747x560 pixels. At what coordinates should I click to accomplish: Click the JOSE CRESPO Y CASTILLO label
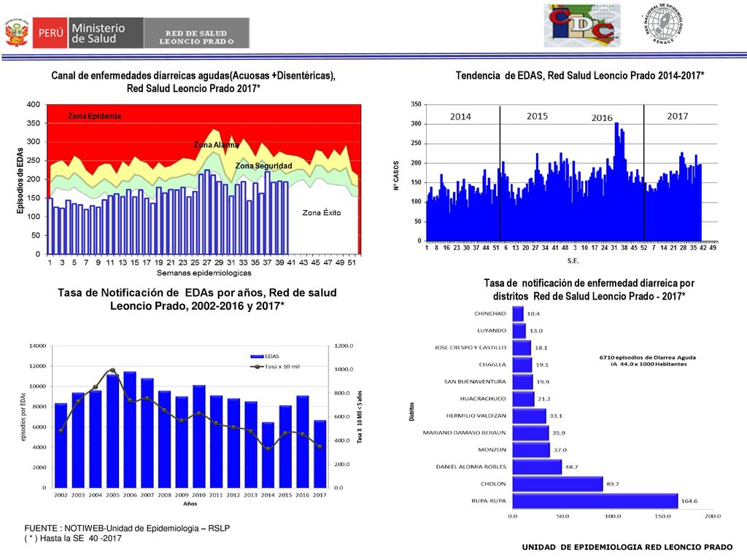click(x=471, y=348)
